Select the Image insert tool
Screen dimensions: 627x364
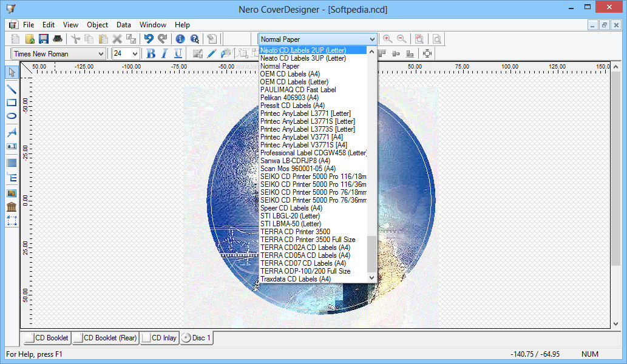pos(12,194)
